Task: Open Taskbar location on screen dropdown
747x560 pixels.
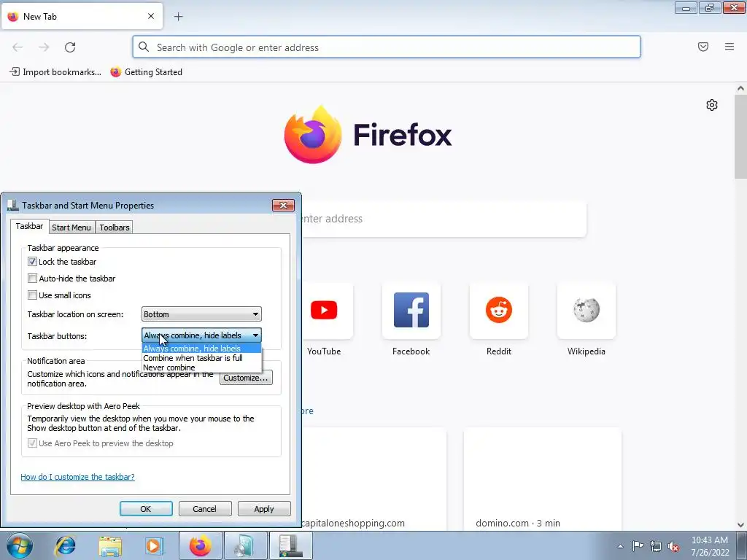Action: click(x=201, y=314)
